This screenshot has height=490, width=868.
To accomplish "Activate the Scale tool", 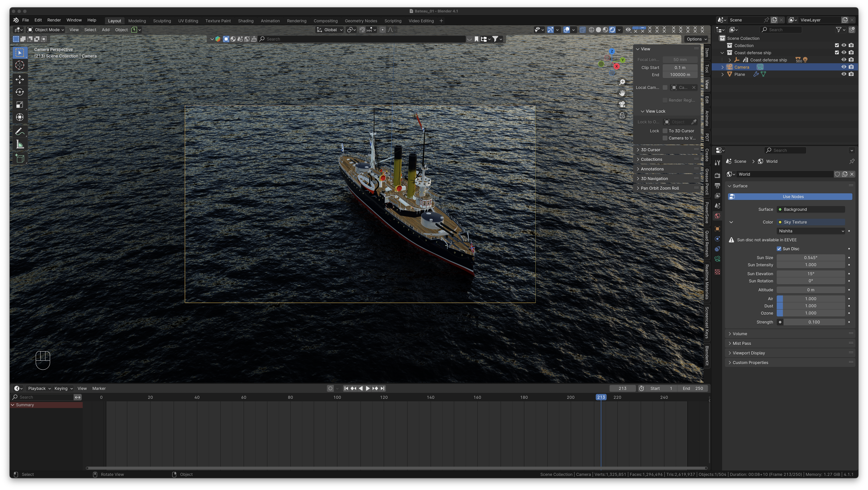I will click(20, 104).
